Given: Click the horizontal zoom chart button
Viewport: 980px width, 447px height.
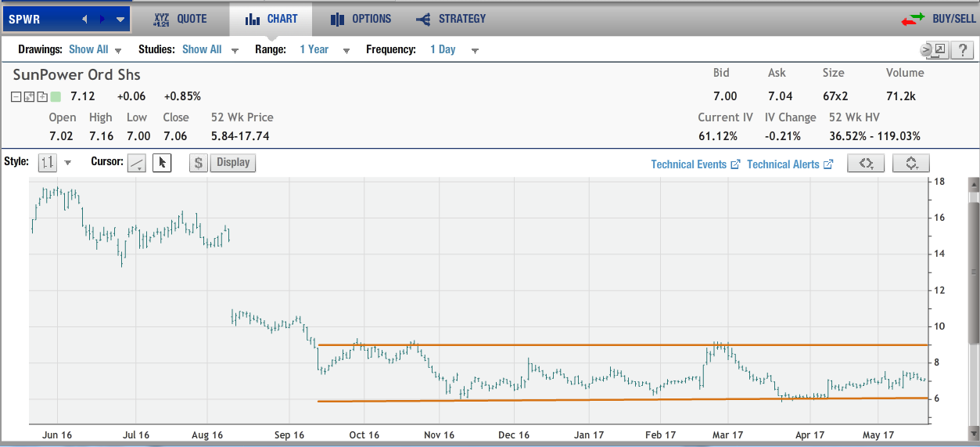Looking at the screenshot, I should 866,164.
